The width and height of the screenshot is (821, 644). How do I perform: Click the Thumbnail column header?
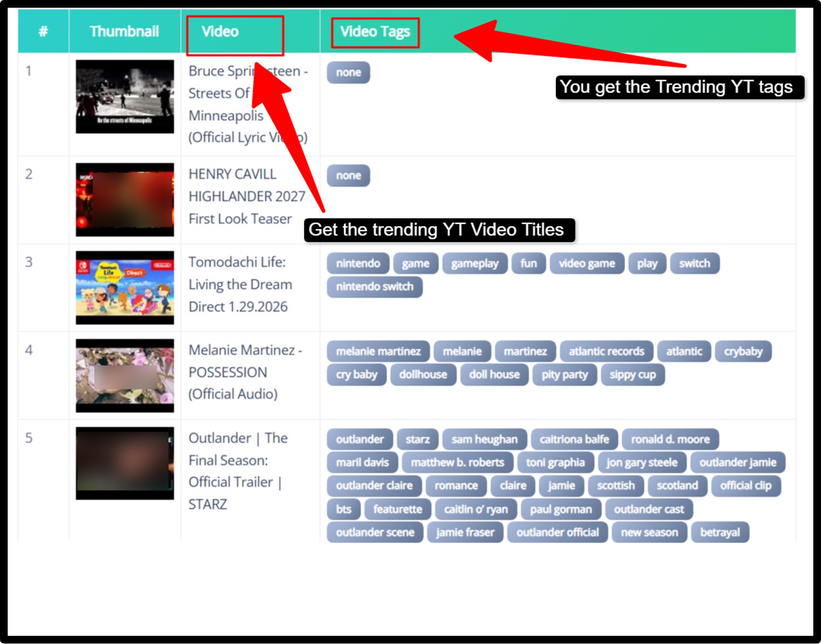coord(124,32)
